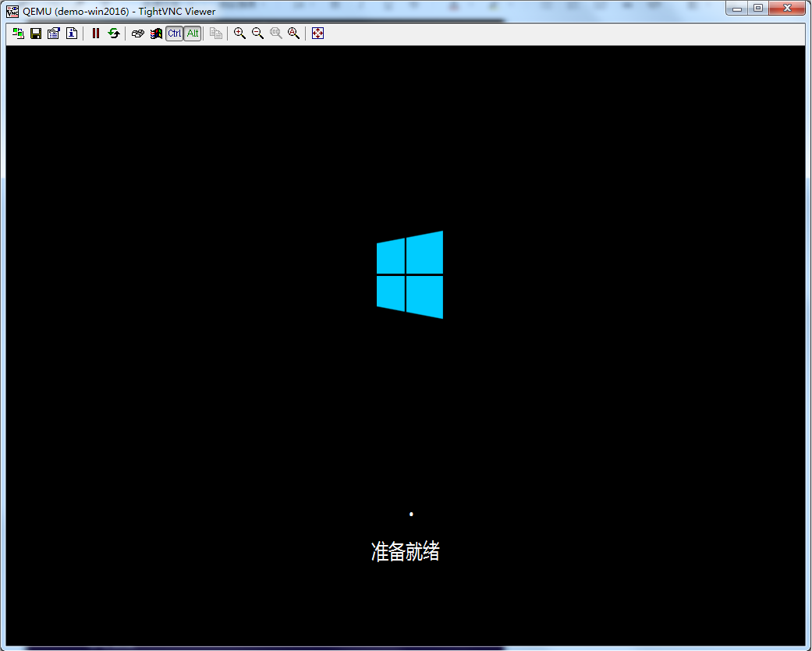The width and height of the screenshot is (812, 651).
Task: Toggle the Ctrl key modifier
Action: 175,34
